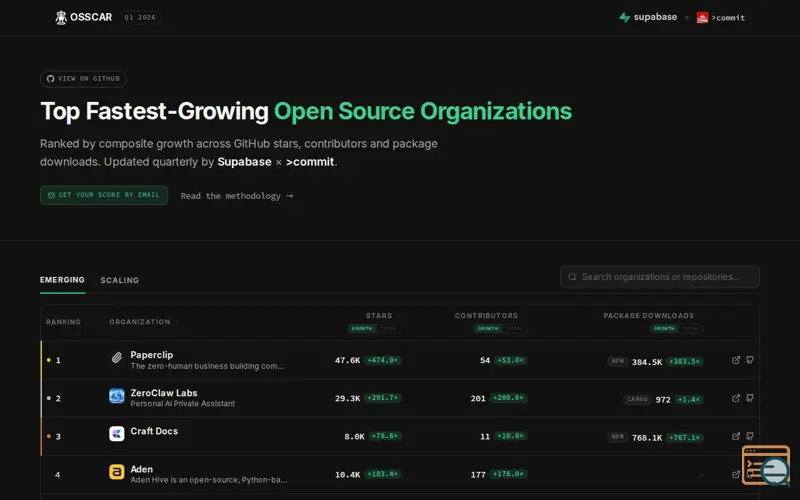Screen dimensions: 800x500
Task: Click the +78.6× stars growth badge
Action: click(385, 436)
